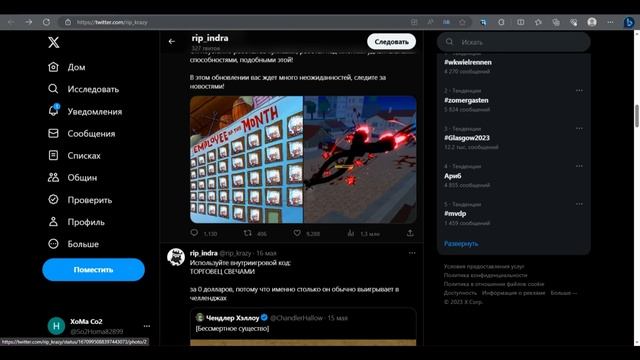Open Информация о рекламе footer link
Image resolution: width=640 pixels, height=360 pixels.
point(513,293)
